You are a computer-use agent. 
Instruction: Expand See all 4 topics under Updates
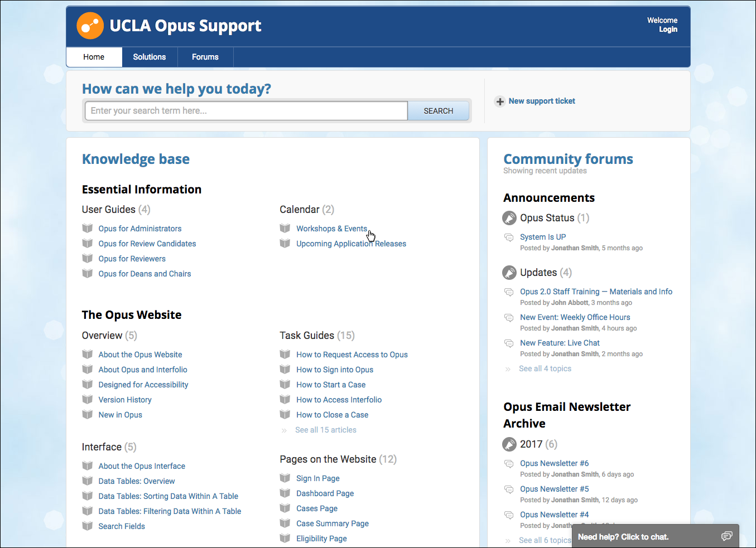[x=545, y=368]
